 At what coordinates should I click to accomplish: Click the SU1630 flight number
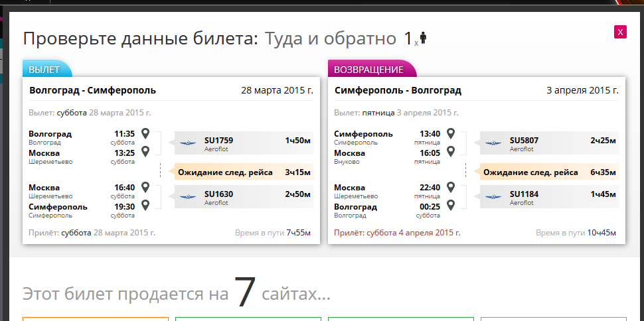point(218,194)
